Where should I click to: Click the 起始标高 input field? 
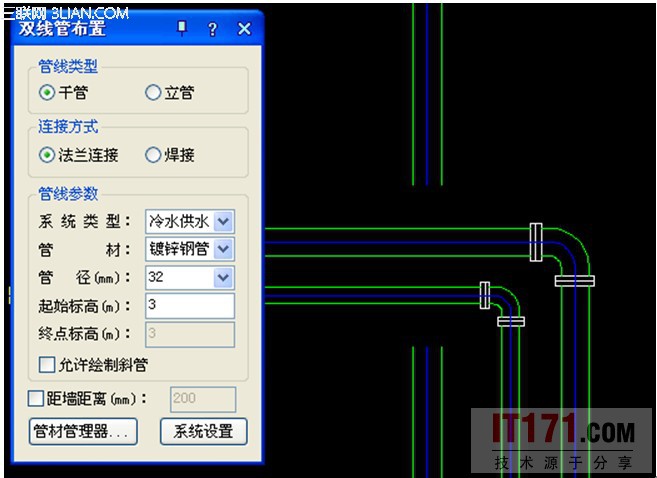point(189,305)
